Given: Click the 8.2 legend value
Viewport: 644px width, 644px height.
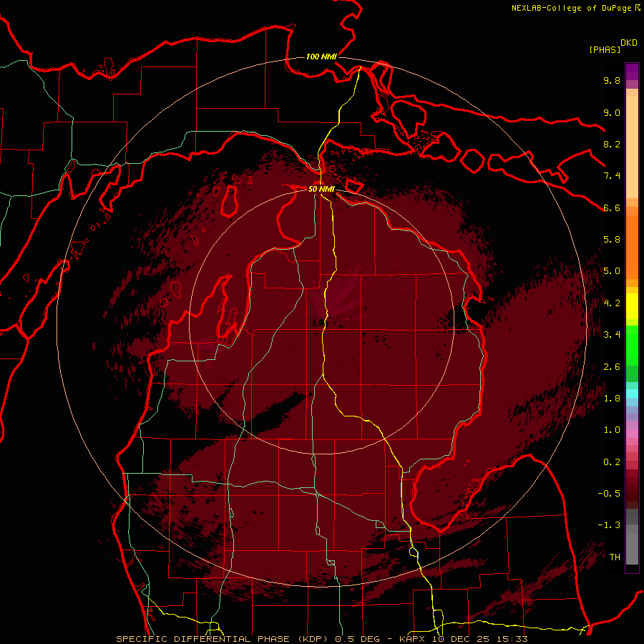Looking at the screenshot, I should [612, 144].
